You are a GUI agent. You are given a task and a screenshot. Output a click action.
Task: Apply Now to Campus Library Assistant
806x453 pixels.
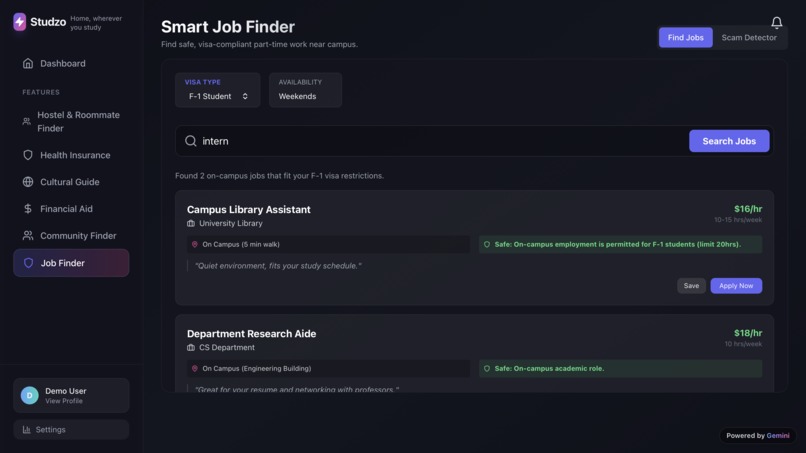pyautogui.click(x=736, y=285)
